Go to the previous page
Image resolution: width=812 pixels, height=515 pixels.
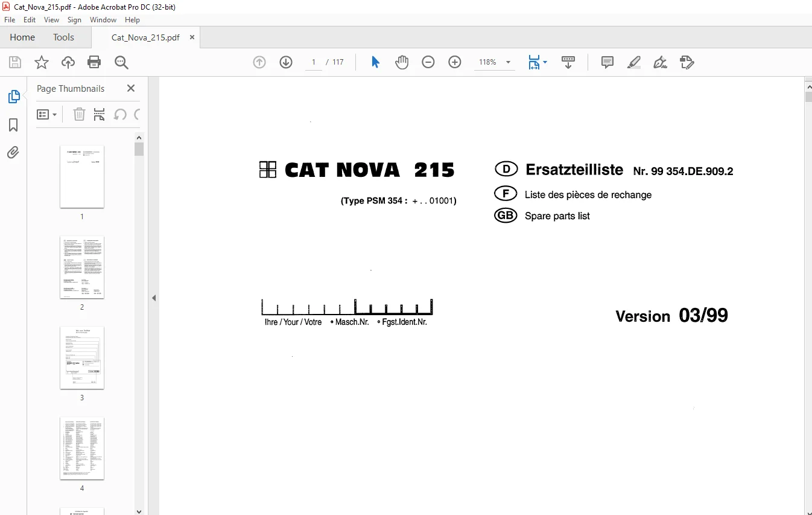point(259,62)
